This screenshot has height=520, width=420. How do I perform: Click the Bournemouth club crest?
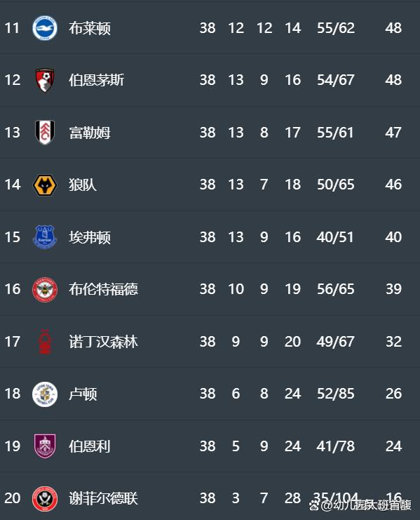pyautogui.click(x=45, y=80)
